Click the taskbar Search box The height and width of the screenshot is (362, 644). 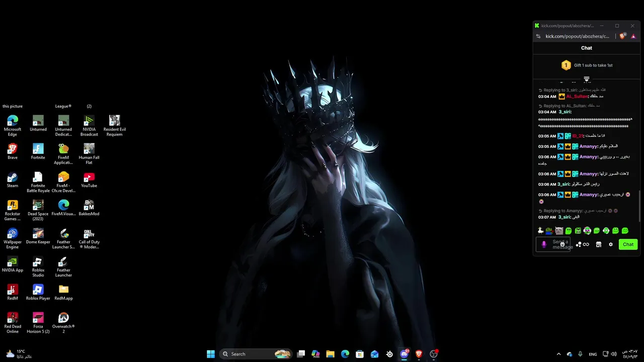[x=257, y=354]
